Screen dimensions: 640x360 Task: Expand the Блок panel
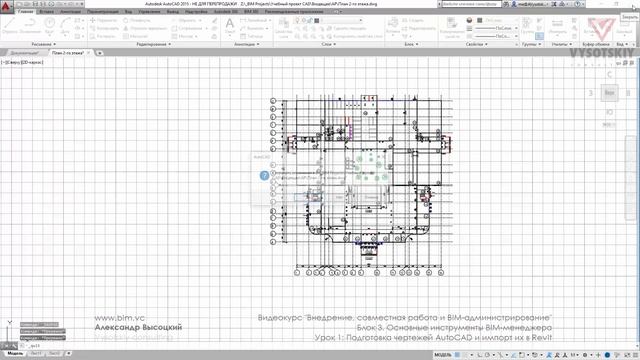[x=411, y=44]
